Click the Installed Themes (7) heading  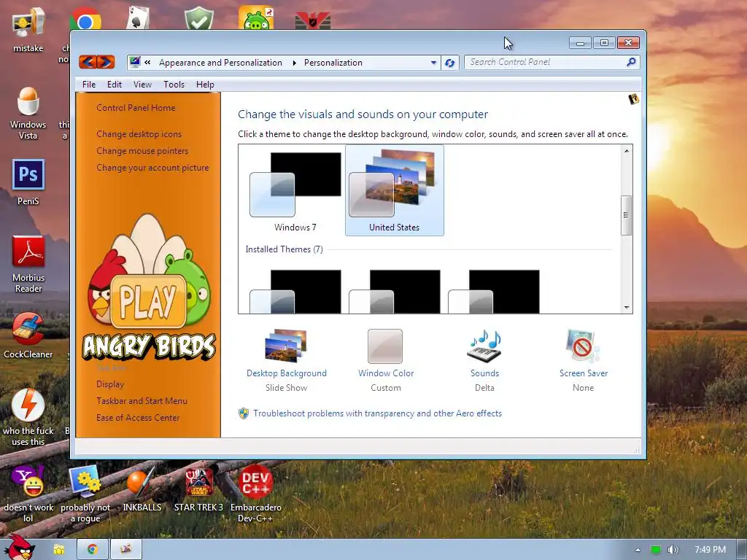pos(284,249)
